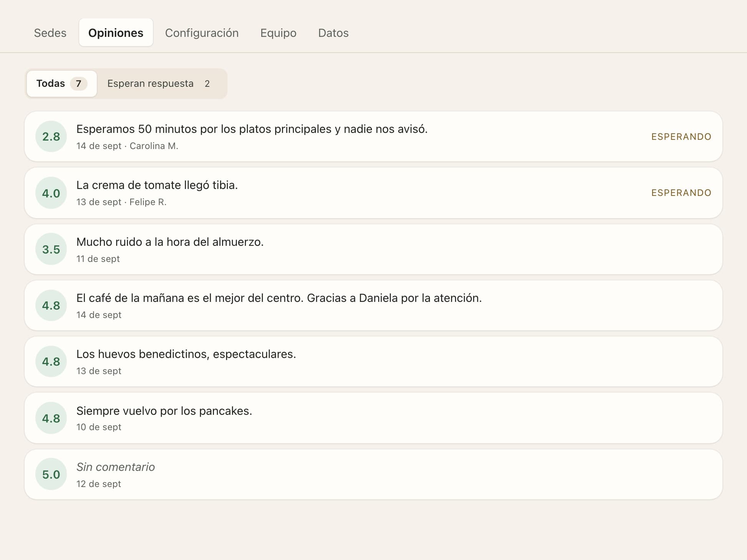Click the date and author line '14 de sept · Carolina M.'
Screen dimensions: 747x560
pos(127,146)
